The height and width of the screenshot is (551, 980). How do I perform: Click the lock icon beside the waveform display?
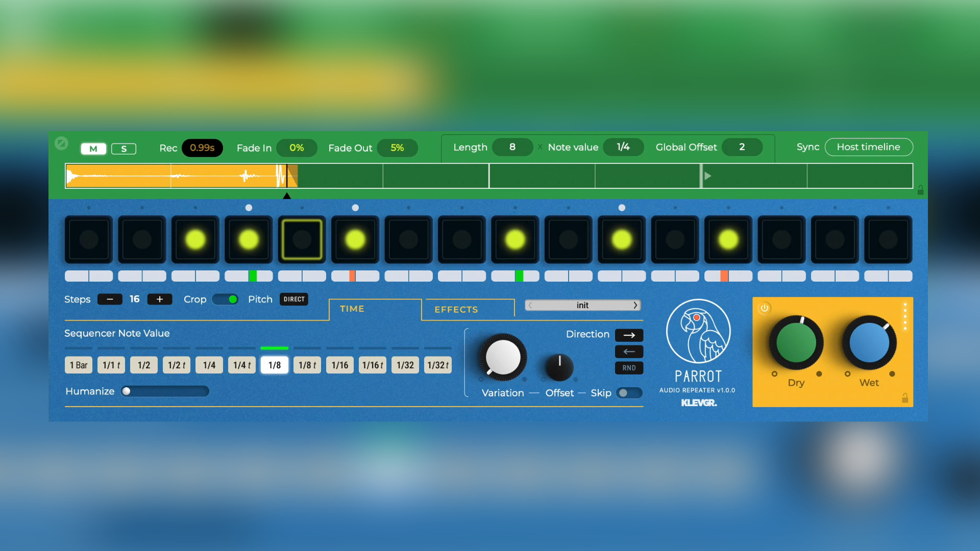(x=920, y=190)
